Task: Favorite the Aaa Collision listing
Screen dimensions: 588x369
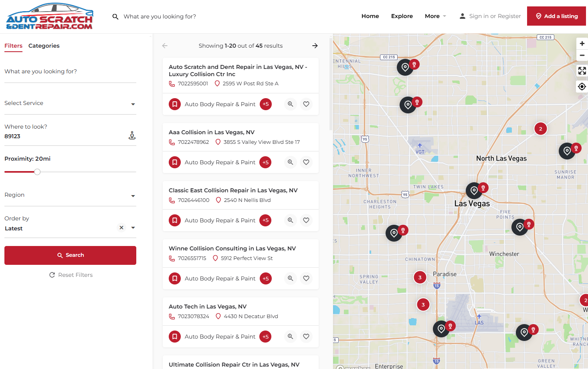Action: [306, 162]
